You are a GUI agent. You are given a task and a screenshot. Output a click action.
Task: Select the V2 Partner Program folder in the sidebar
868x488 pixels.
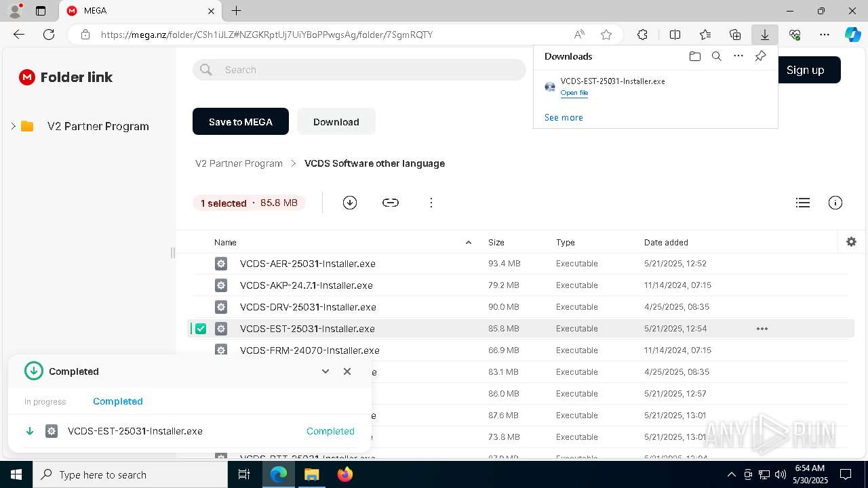click(98, 126)
